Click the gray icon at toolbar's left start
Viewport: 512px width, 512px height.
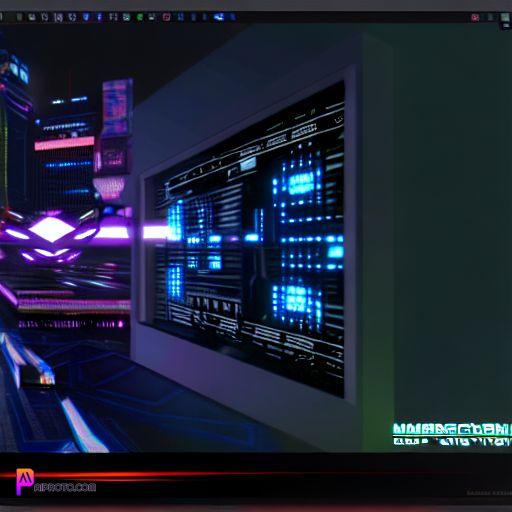[x=19, y=17]
